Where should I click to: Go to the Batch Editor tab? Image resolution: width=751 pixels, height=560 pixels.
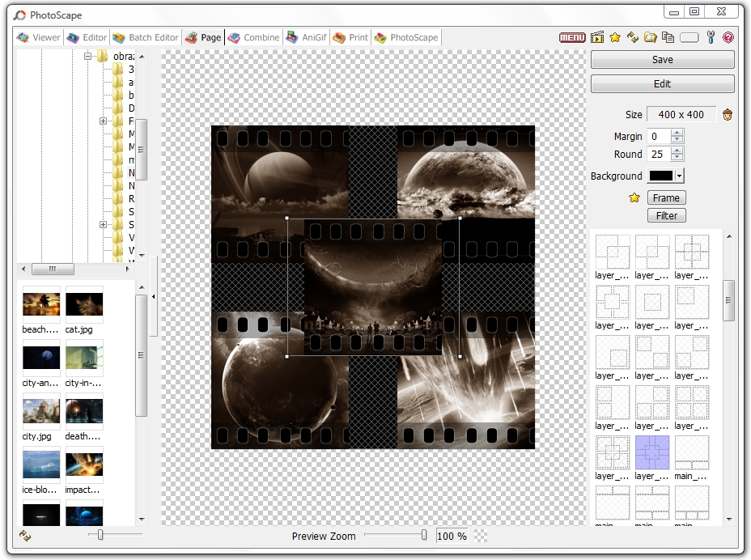point(146,37)
